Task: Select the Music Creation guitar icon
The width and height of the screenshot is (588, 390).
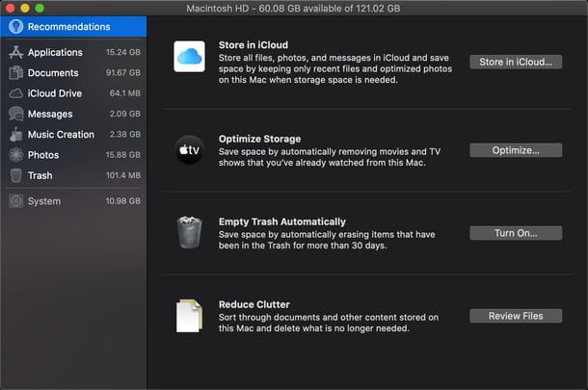Action: click(15, 135)
